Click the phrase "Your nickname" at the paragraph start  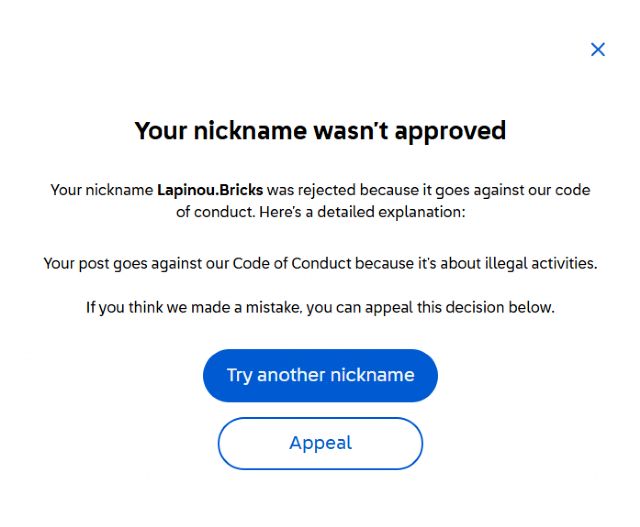coord(101,189)
